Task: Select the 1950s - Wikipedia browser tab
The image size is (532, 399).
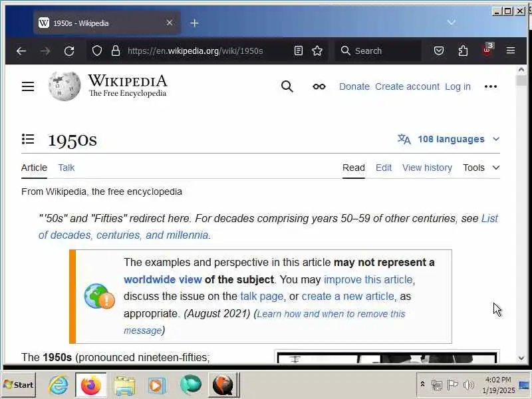Action: point(107,23)
